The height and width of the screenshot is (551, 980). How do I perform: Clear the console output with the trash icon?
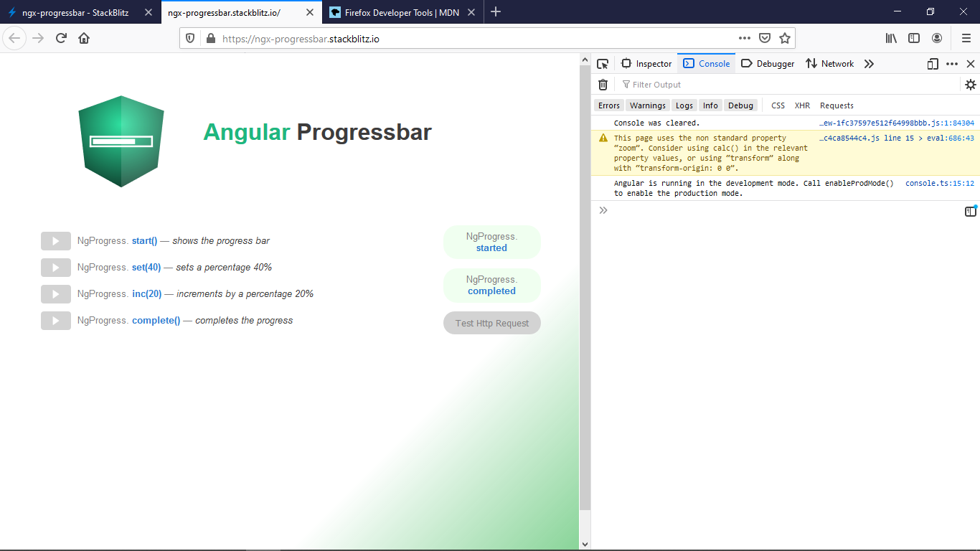[x=603, y=84]
